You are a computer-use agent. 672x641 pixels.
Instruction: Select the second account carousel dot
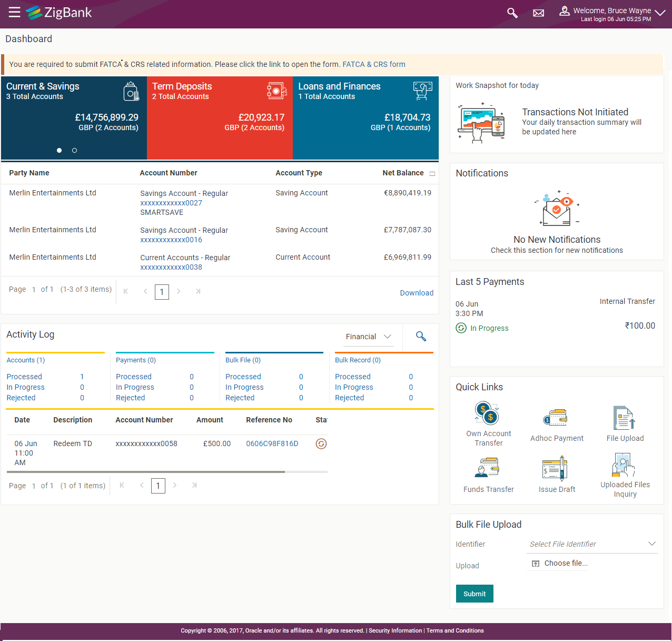(x=74, y=150)
